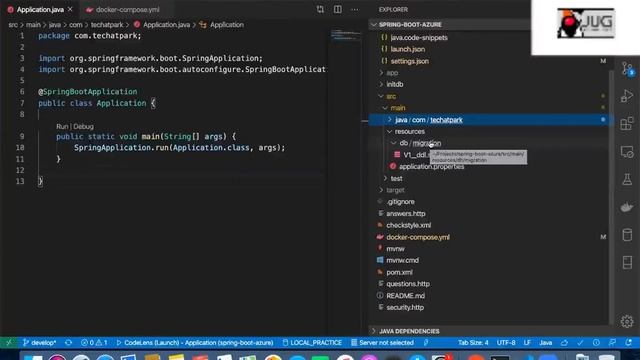The image size is (640, 360).
Task: Expand the java / com / techatpark folder
Action: click(490, 120)
